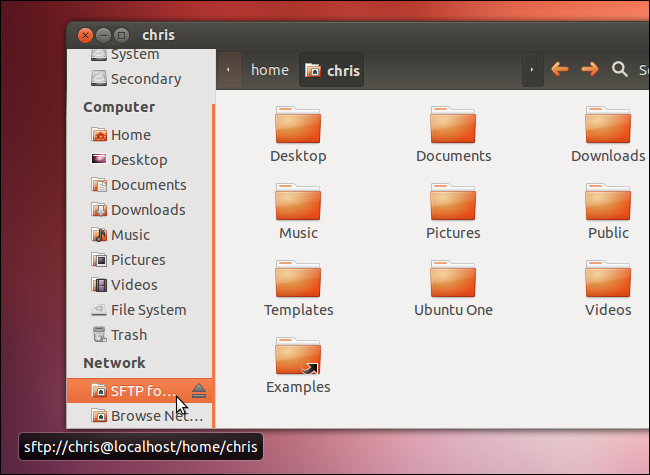
Task: Eject the SFTP mount in sidebar
Action: [x=199, y=390]
